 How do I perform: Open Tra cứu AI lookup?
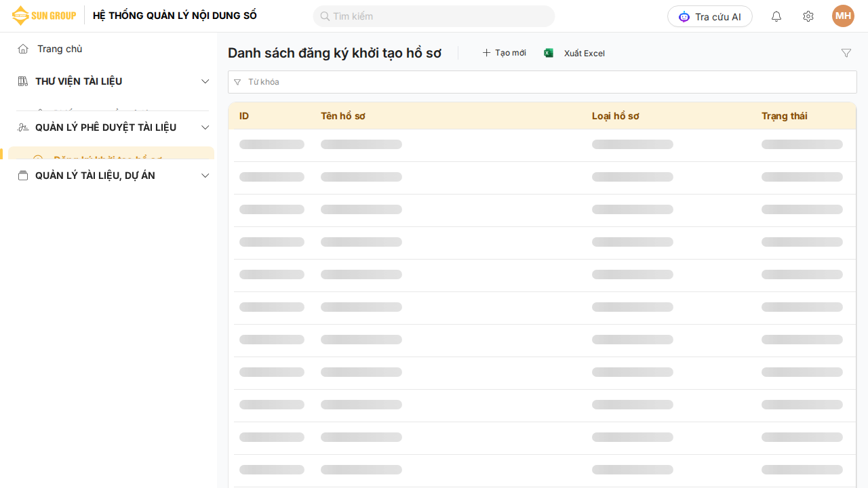click(709, 16)
